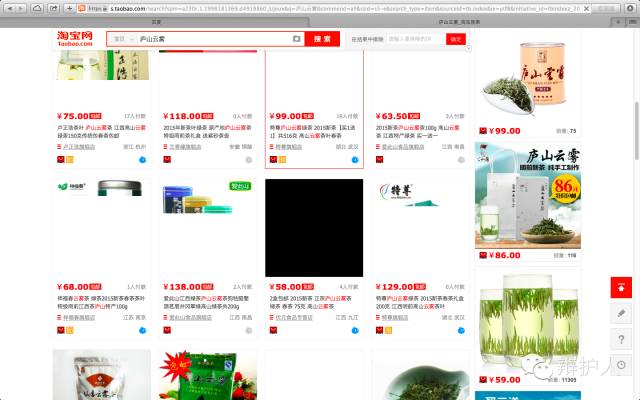The width and height of the screenshot is (640, 400).
Task: Click the Tmall badge on the ¥75.00 card
Action: (x=60, y=160)
